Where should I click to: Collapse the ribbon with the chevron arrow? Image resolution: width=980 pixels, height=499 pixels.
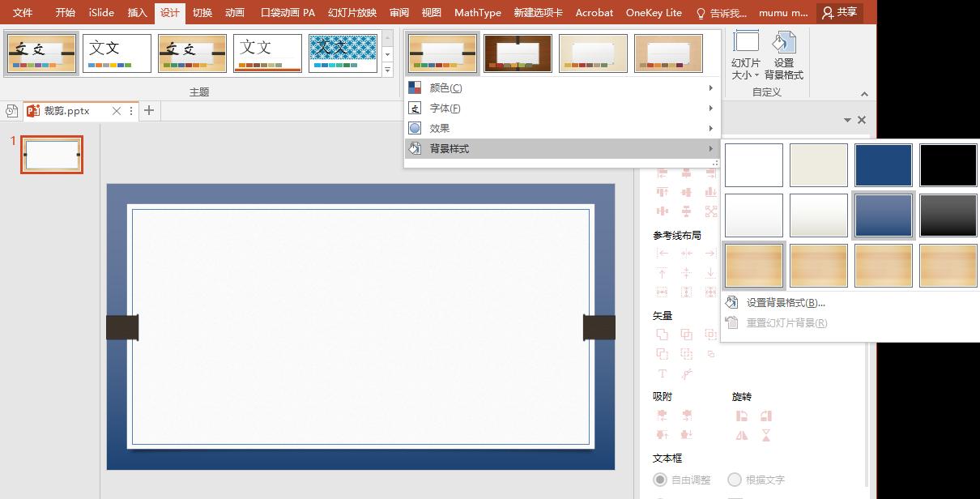pos(864,94)
